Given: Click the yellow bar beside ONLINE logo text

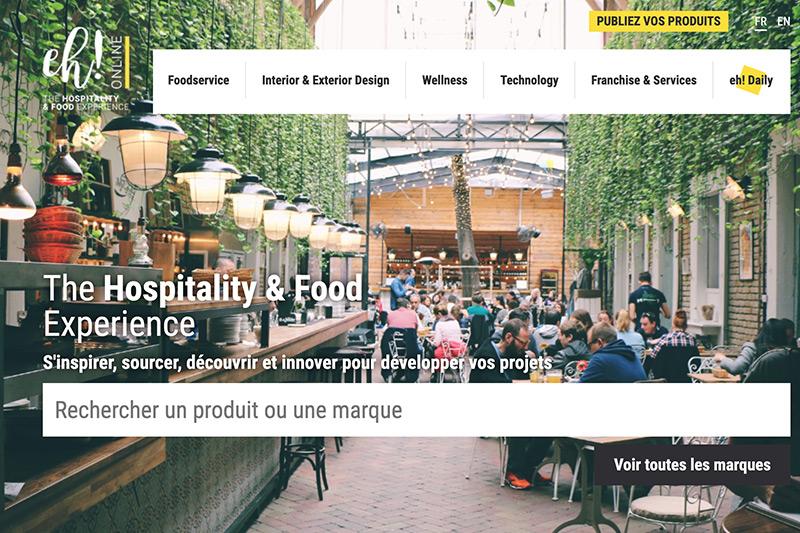Looking at the screenshot, I should 127,62.
